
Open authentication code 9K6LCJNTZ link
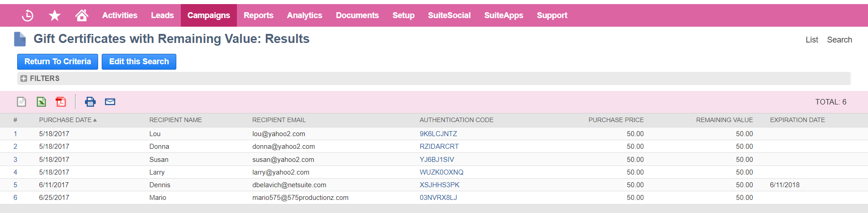click(x=438, y=134)
